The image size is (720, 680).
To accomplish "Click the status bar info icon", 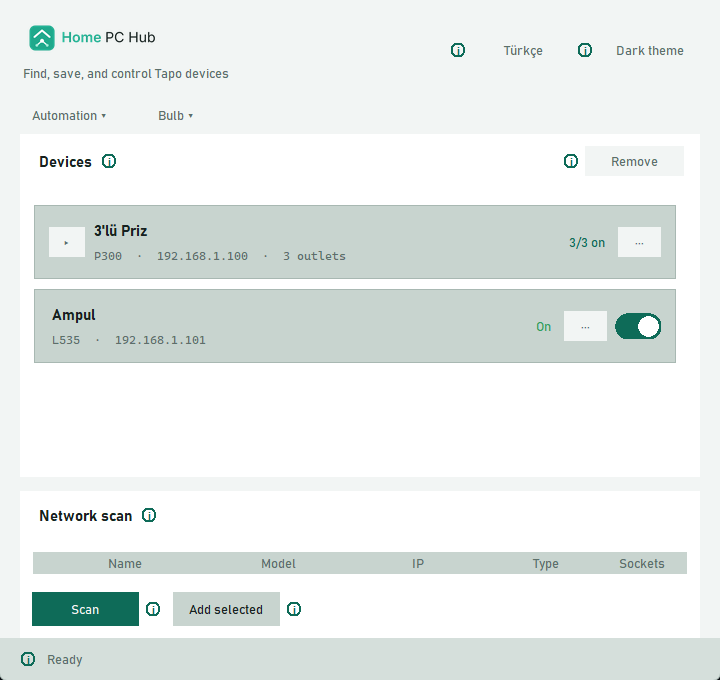I will point(28,659).
